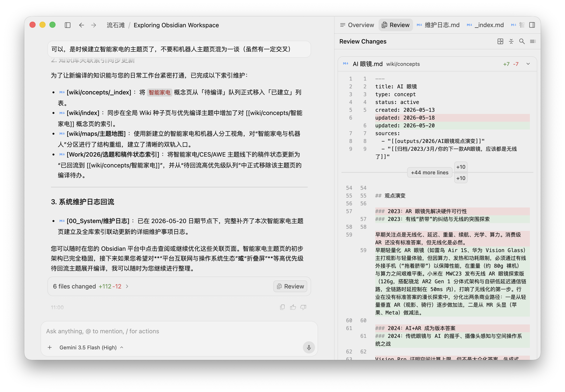Click the 11:00 timestamp
This screenshot has height=392, width=565.
57,307
